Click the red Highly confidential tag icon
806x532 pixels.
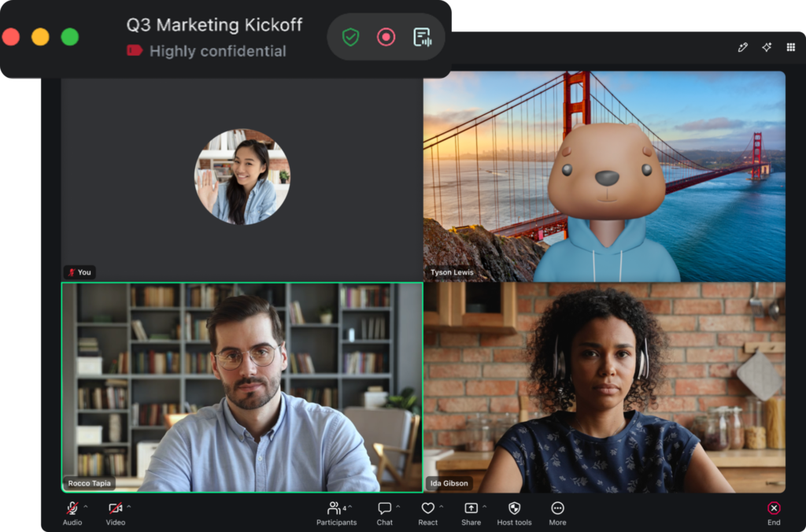(x=135, y=50)
